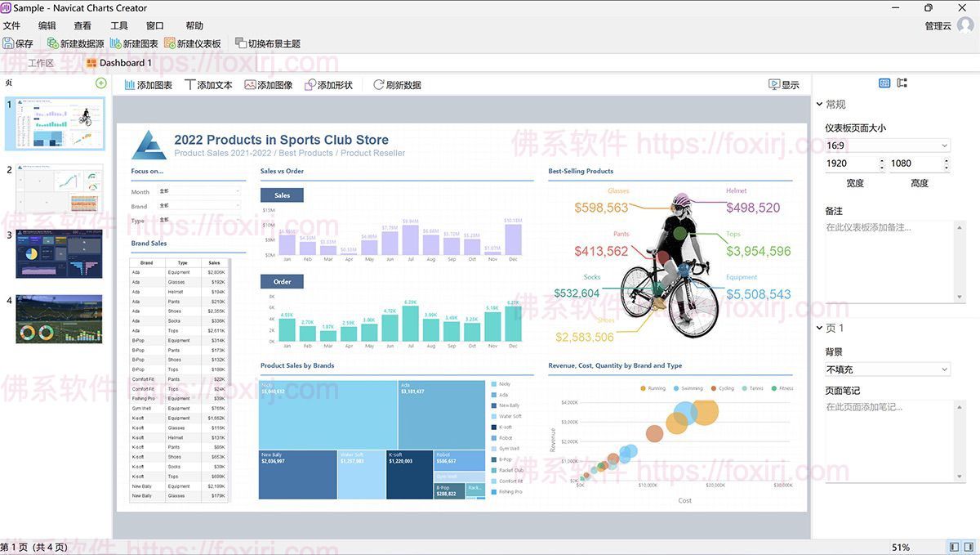Click the 保存 button
The height and width of the screenshot is (555, 980).
pos(18,43)
